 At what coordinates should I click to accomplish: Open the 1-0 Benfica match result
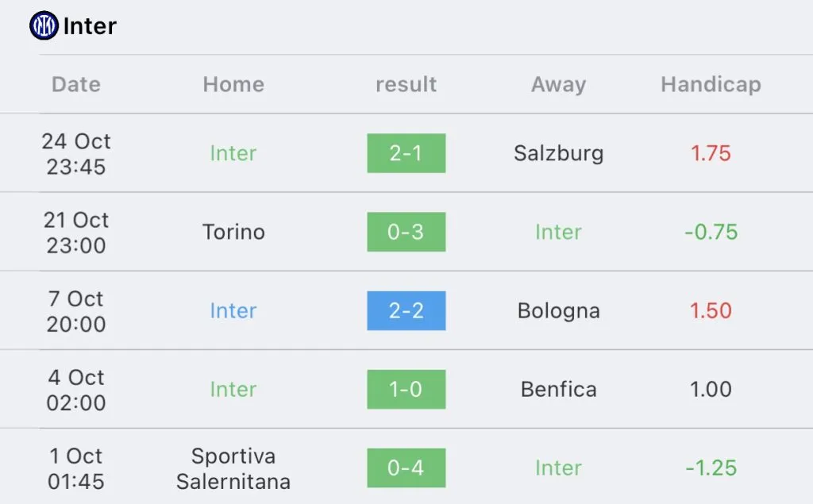[x=406, y=390]
